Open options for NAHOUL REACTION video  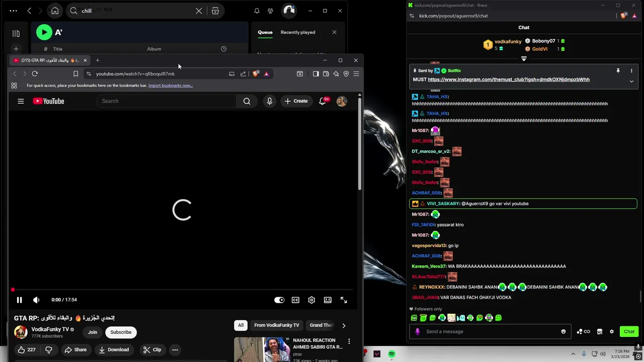(x=349, y=341)
